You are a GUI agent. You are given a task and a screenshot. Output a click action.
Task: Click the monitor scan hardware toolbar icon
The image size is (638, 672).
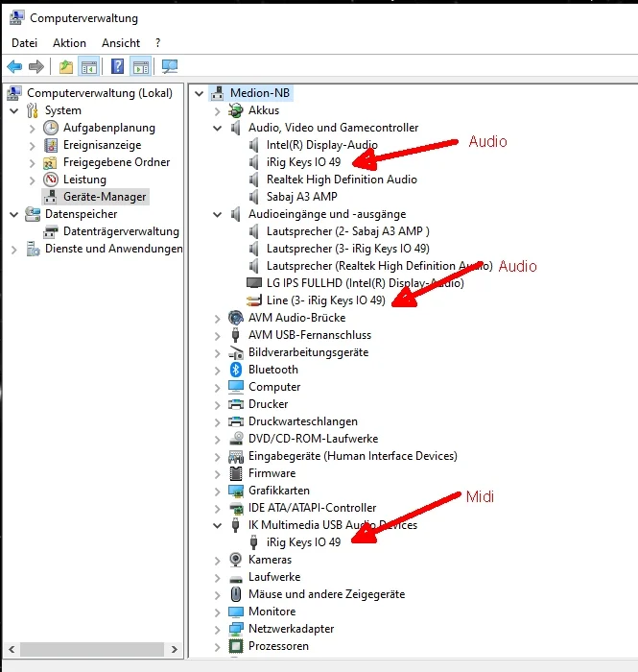[170, 66]
